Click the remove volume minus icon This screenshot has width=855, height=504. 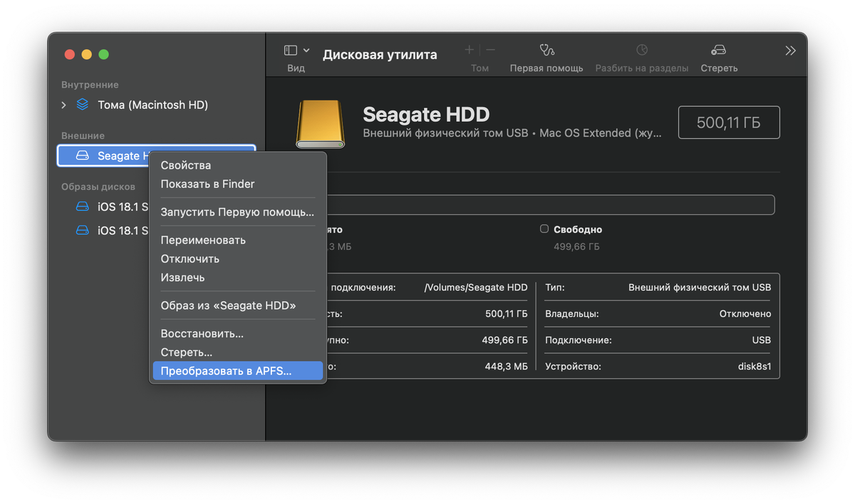pyautogui.click(x=491, y=51)
